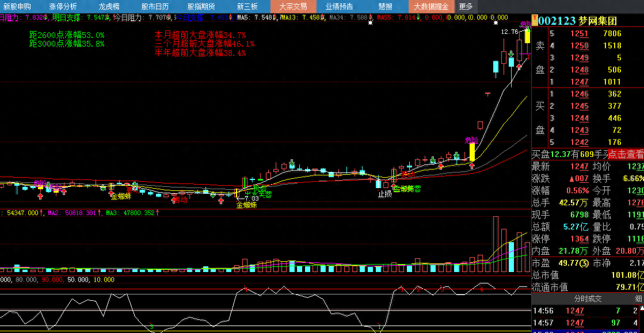Click the red 点击查看 button

[x=626, y=154]
